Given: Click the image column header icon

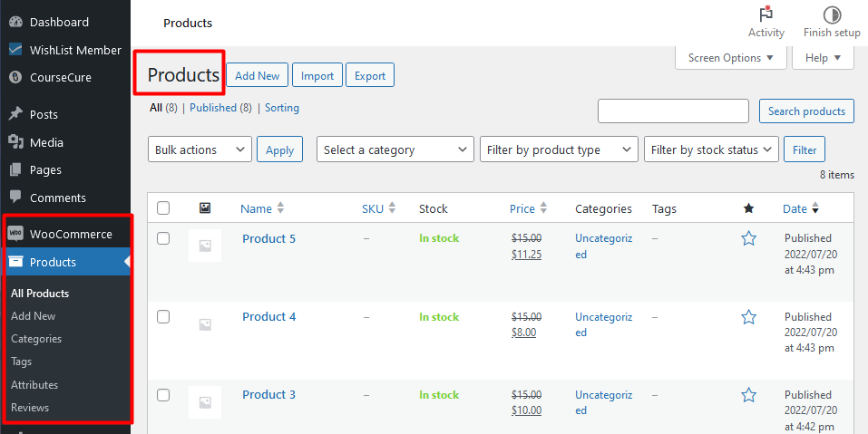Looking at the screenshot, I should click(x=205, y=208).
